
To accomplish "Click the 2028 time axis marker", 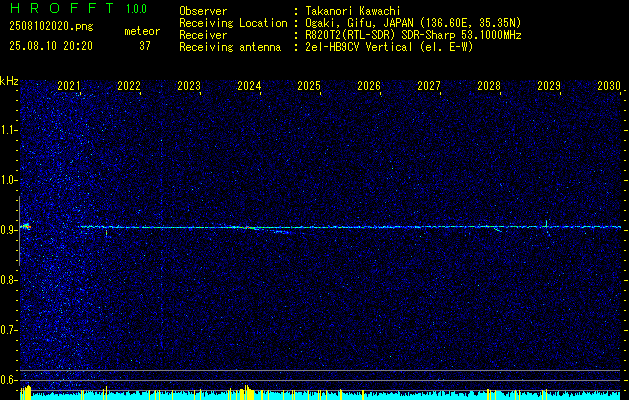I will coord(489,86).
